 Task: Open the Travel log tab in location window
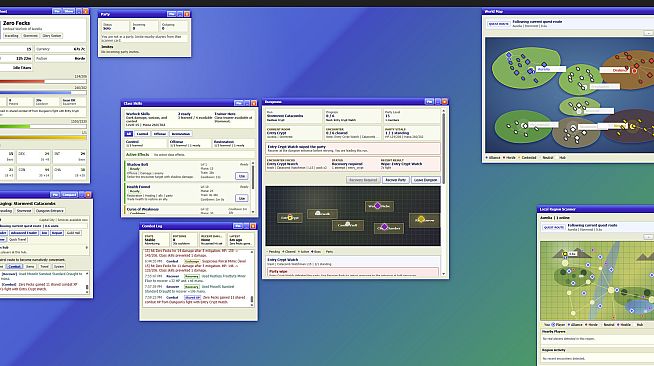click(x=44, y=266)
